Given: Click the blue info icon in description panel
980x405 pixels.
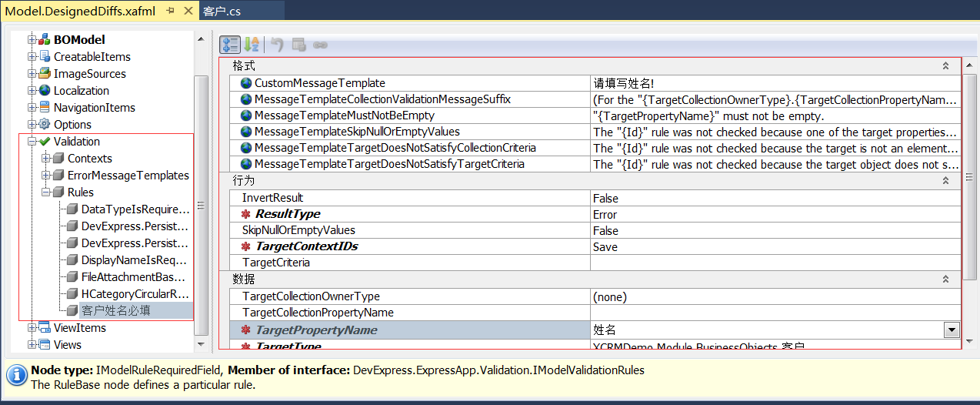Looking at the screenshot, I should coord(16,376).
